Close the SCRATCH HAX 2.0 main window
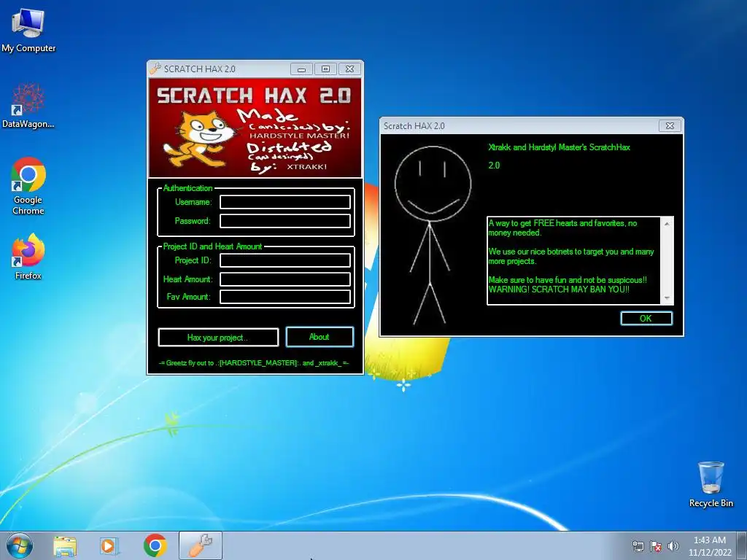The width and height of the screenshot is (747, 560). click(x=349, y=69)
